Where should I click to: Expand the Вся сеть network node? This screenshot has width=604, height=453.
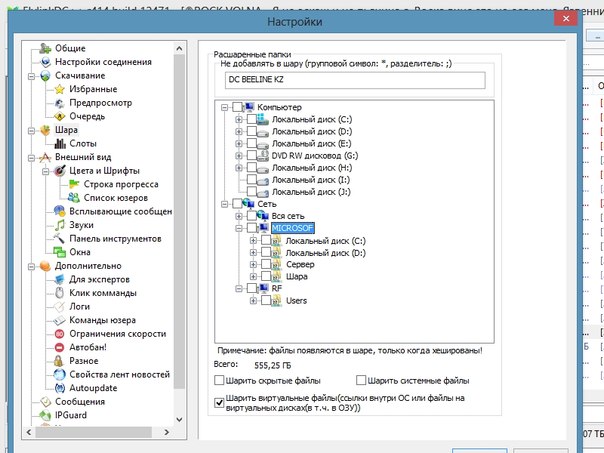pyautogui.click(x=239, y=216)
